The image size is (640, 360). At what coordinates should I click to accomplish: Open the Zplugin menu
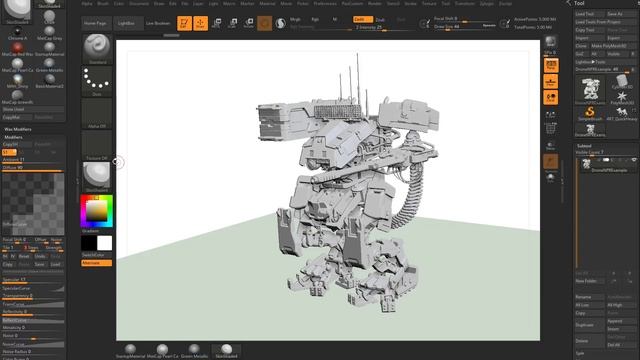click(x=487, y=4)
